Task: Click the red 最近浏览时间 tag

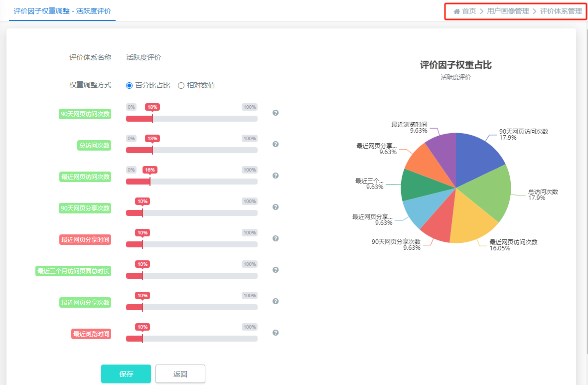Action: pos(91,334)
